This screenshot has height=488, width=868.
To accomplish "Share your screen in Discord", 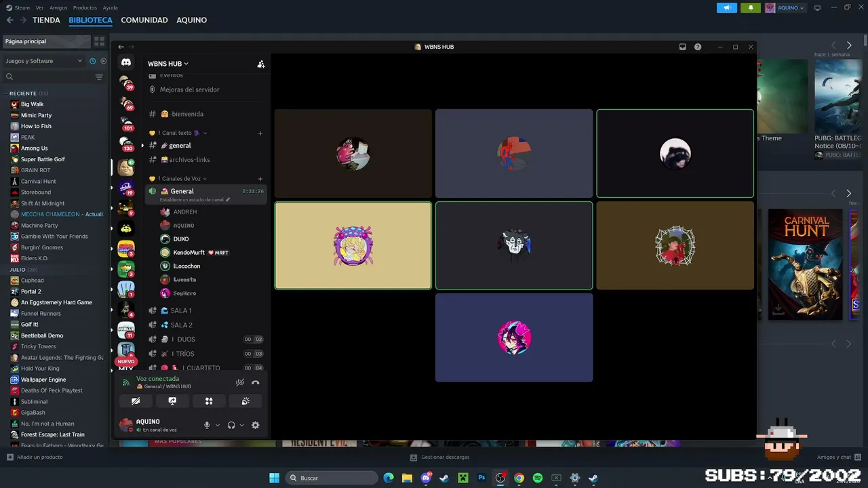I will [x=172, y=401].
